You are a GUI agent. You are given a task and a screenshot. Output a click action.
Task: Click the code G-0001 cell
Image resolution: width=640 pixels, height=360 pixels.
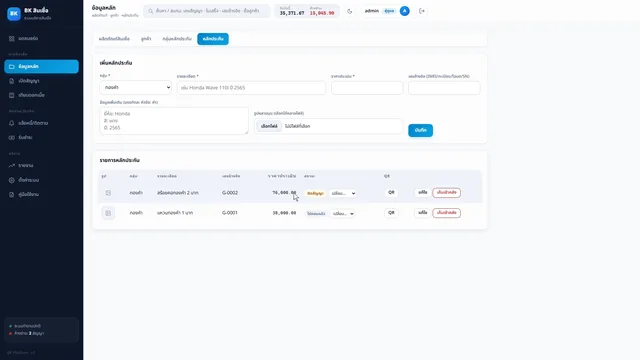point(230,213)
